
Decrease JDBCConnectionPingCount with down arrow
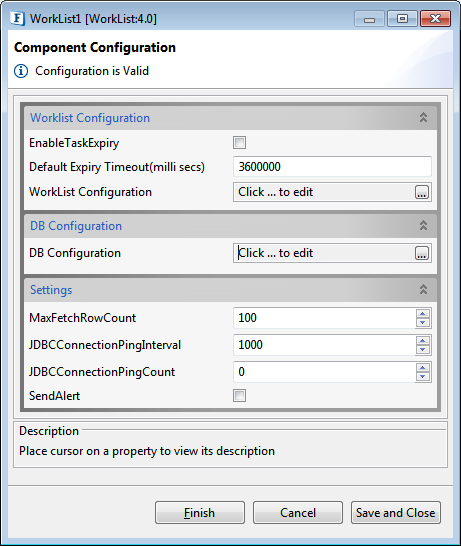[423, 376]
